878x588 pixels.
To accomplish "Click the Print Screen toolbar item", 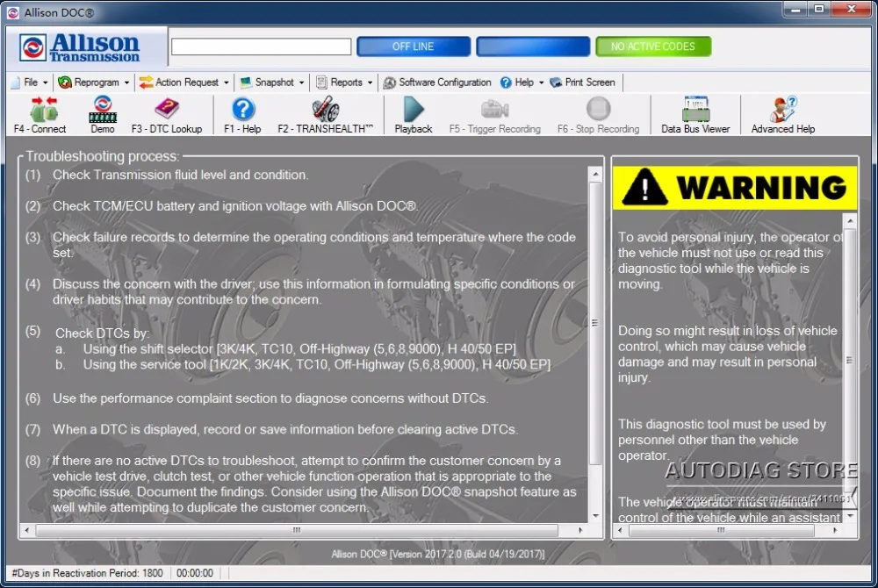I will tap(583, 82).
